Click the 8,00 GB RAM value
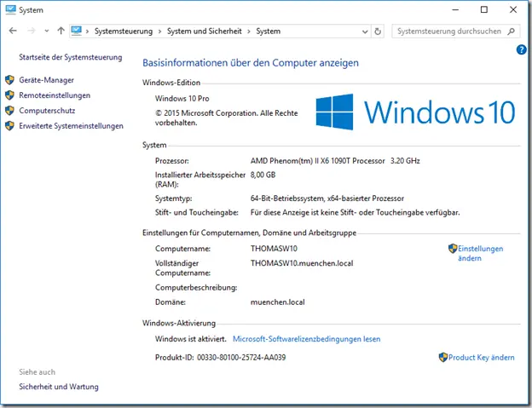 click(x=263, y=175)
